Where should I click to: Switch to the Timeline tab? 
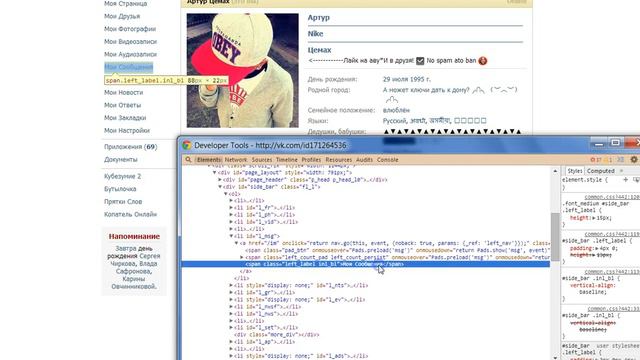tap(287, 160)
